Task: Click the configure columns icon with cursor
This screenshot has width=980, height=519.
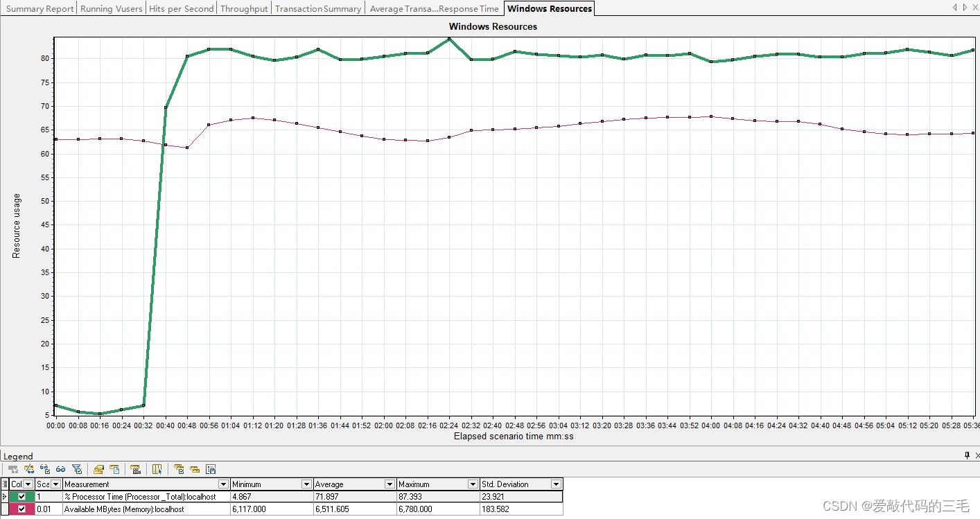Action: pyautogui.click(x=157, y=469)
